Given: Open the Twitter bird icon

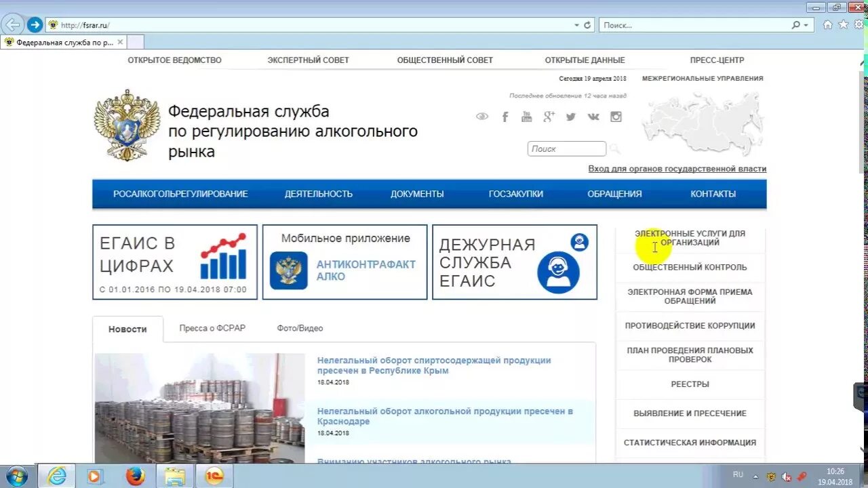Looking at the screenshot, I should point(571,117).
